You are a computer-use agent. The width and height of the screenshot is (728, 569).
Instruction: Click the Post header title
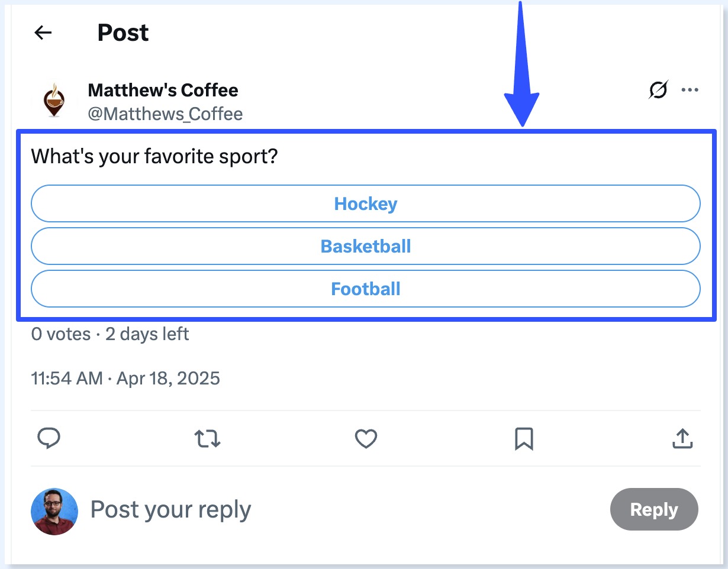(123, 33)
